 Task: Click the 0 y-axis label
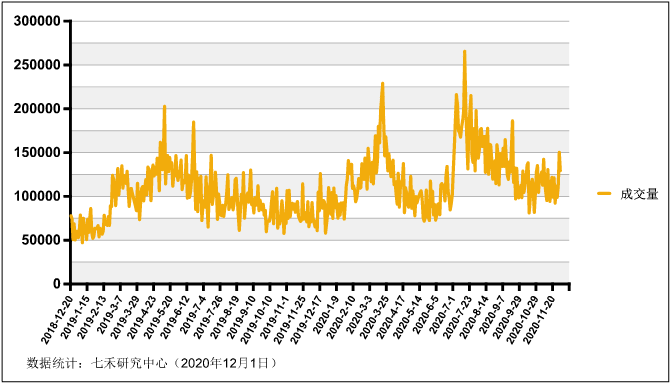(x=57, y=284)
